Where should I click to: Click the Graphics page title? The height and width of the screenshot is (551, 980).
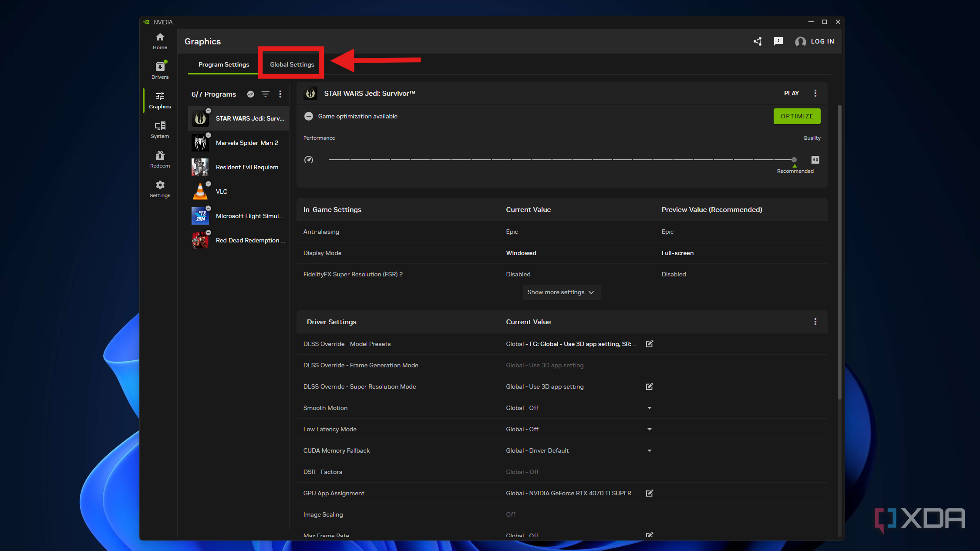coord(202,41)
